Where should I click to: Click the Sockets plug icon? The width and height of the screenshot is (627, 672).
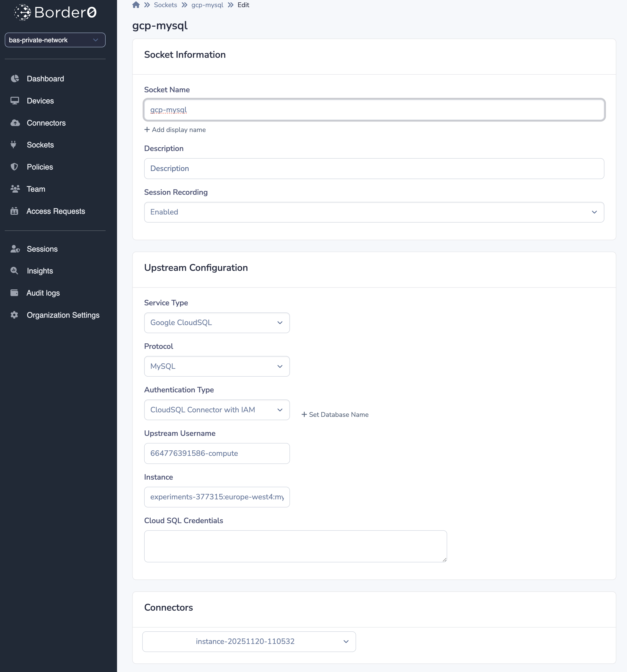(14, 145)
